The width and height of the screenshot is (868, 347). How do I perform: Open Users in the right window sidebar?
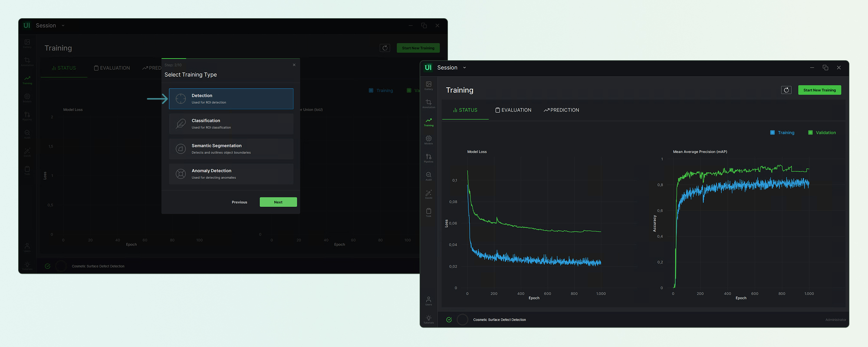pos(428,301)
